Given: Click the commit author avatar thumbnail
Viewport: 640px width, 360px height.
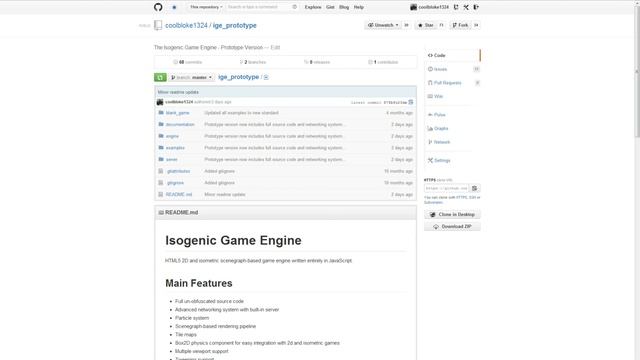Looking at the screenshot, I should [x=160, y=102].
